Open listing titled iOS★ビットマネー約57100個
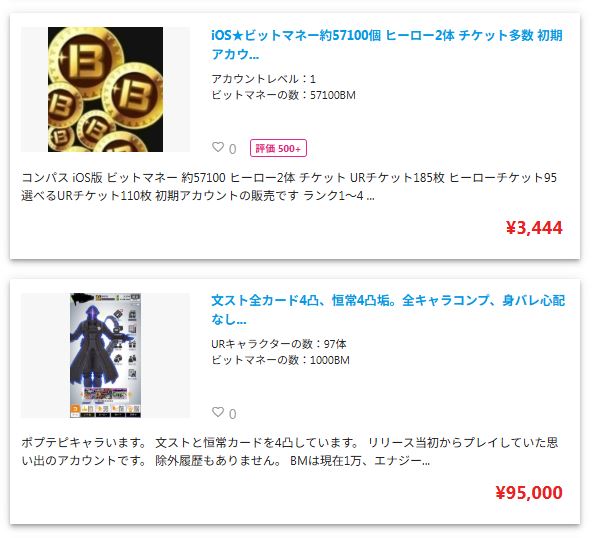Viewport: 594px width, 538px height. point(387,45)
